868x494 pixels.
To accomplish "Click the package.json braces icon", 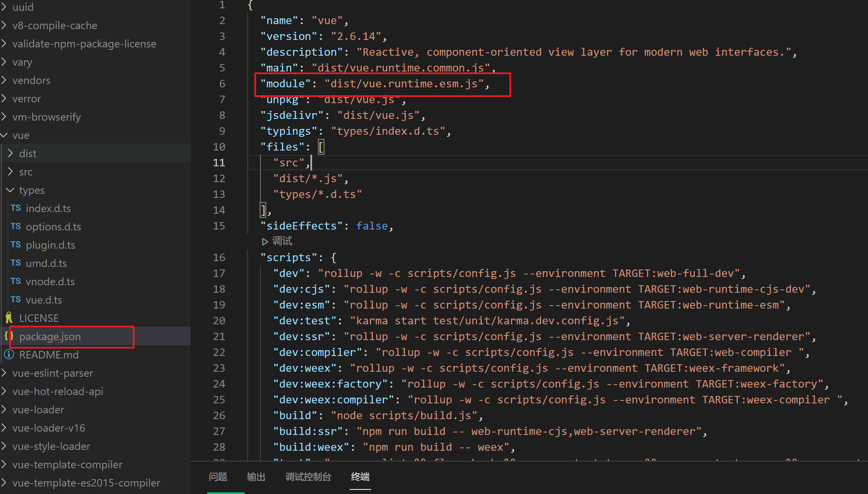I will (x=9, y=336).
